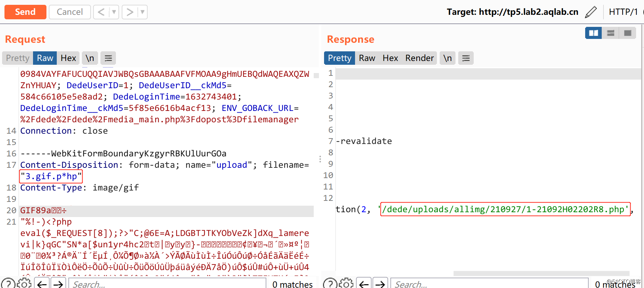Viewport: 644px width, 288px height.
Task: Click "-revalidate" text on response line 7
Action: pos(364,141)
